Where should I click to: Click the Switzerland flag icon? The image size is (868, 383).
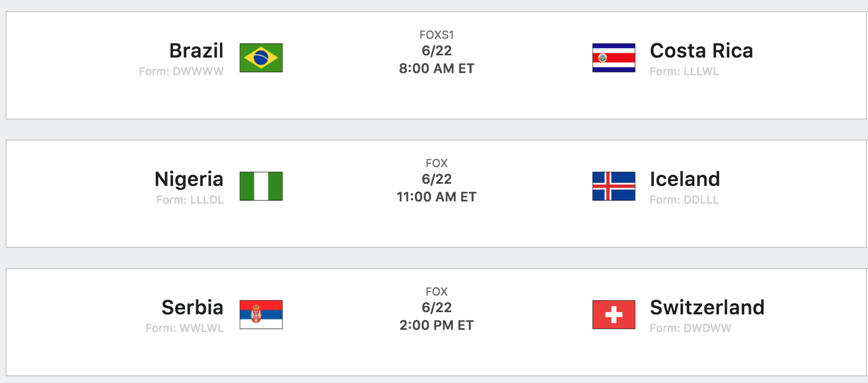(x=614, y=315)
